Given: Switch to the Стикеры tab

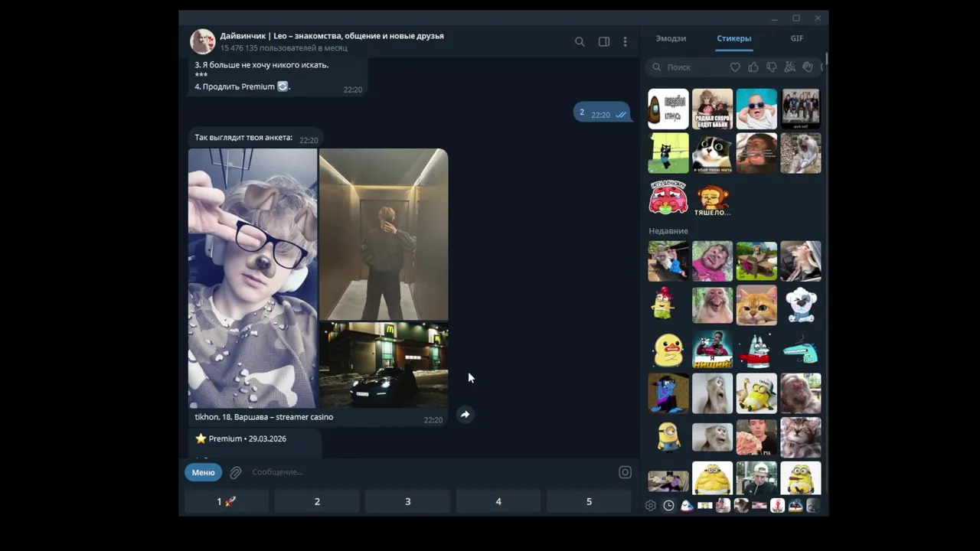Looking at the screenshot, I should tap(733, 38).
